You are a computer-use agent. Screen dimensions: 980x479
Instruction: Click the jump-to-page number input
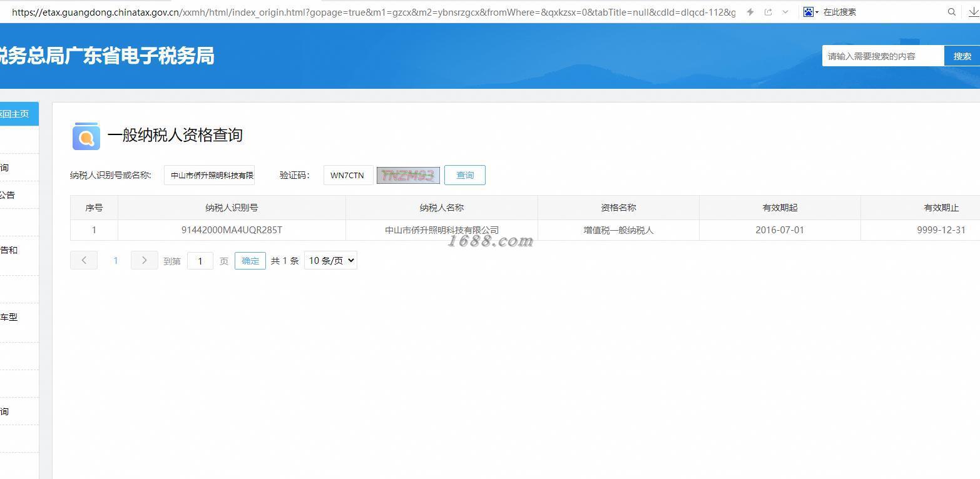tap(200, 261)
